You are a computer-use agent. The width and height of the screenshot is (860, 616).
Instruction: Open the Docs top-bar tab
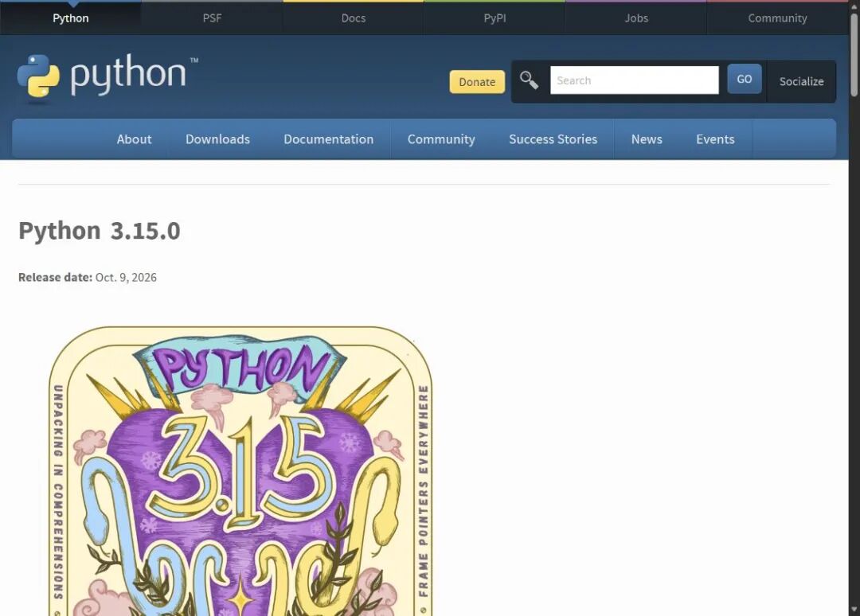click(354, 18)
